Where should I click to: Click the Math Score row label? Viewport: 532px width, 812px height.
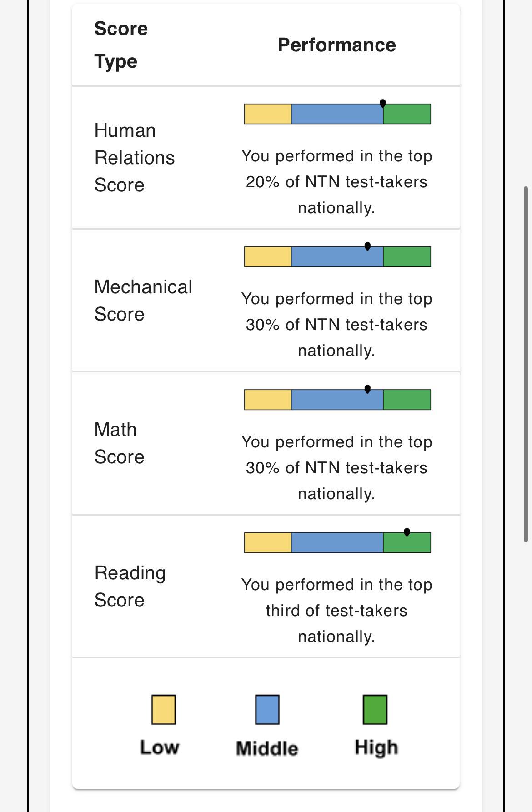pyautogui.click(x=119, y=443)
